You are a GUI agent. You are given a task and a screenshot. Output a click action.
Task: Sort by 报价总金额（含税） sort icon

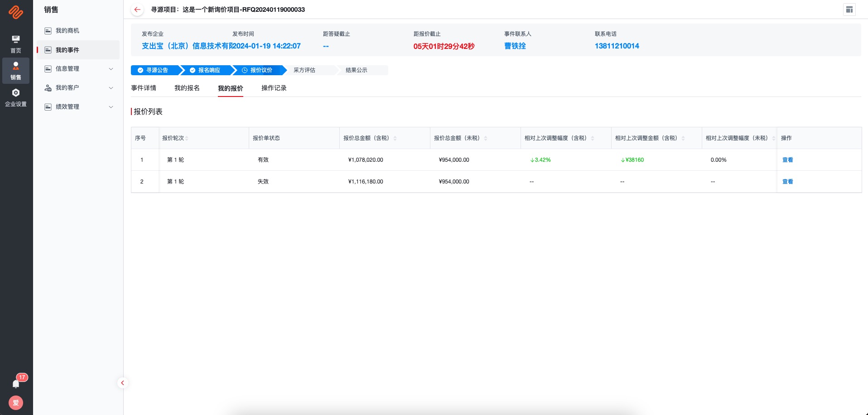(x=395, y=138)
